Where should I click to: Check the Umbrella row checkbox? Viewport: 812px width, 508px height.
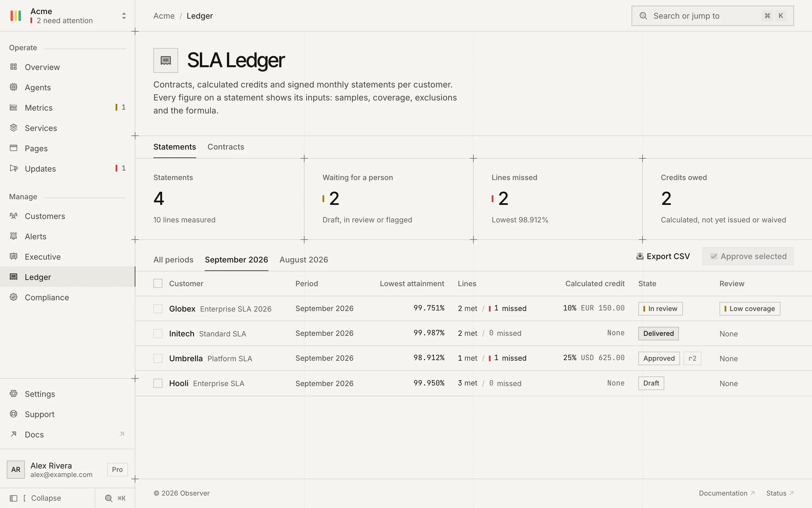pos(158,358)
